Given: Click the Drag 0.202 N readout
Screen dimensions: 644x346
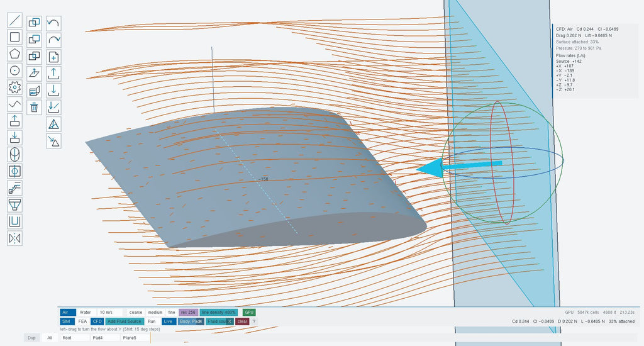Looking at the screenshot, I should tap(569, 36).
